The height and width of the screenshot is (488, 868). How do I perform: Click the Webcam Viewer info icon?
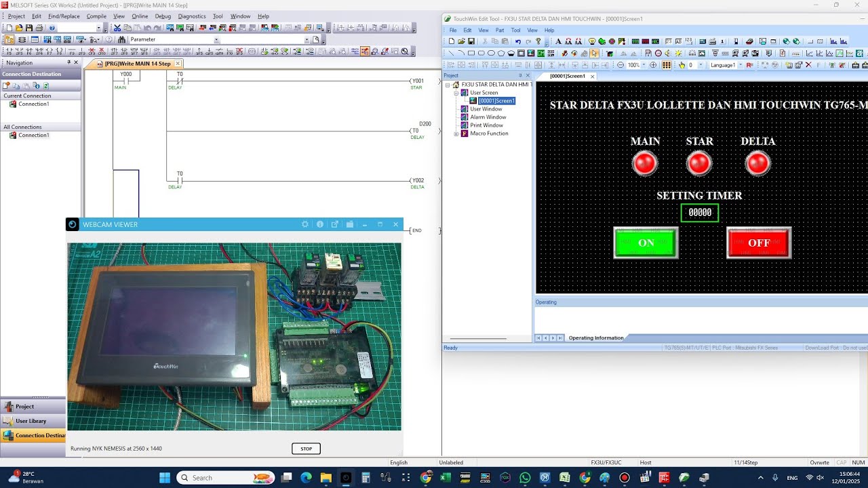(x=320, y=224)
